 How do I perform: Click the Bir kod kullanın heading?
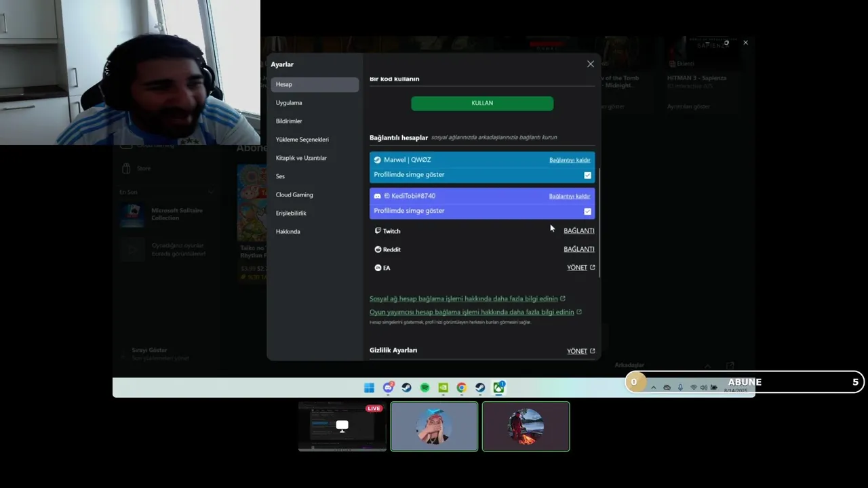(395, 79)
